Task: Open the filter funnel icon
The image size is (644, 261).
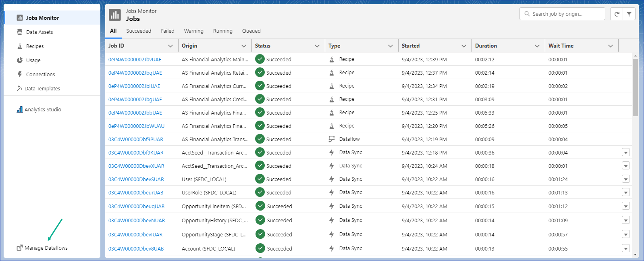Action: [x=629, y=14]
